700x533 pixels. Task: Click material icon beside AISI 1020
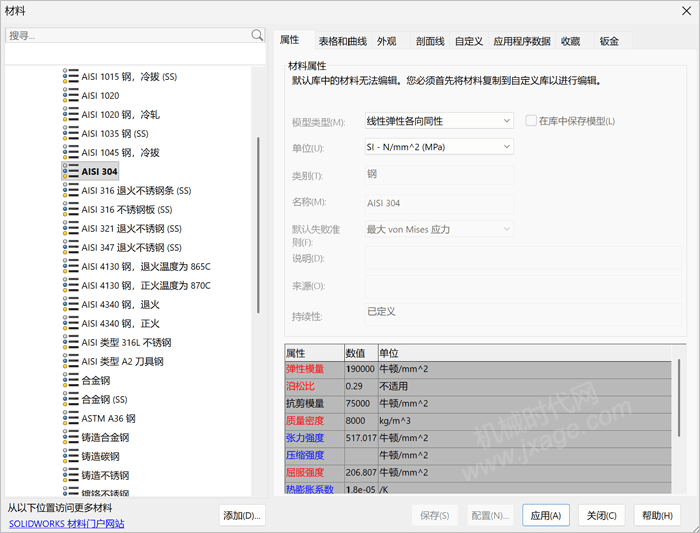(71, 95)
